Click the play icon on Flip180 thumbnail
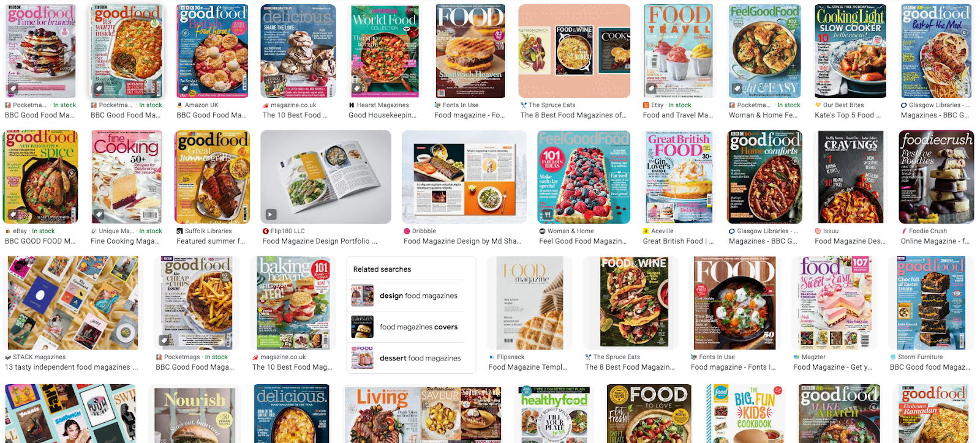Screen dimensions: 980x443 [271, 215]
